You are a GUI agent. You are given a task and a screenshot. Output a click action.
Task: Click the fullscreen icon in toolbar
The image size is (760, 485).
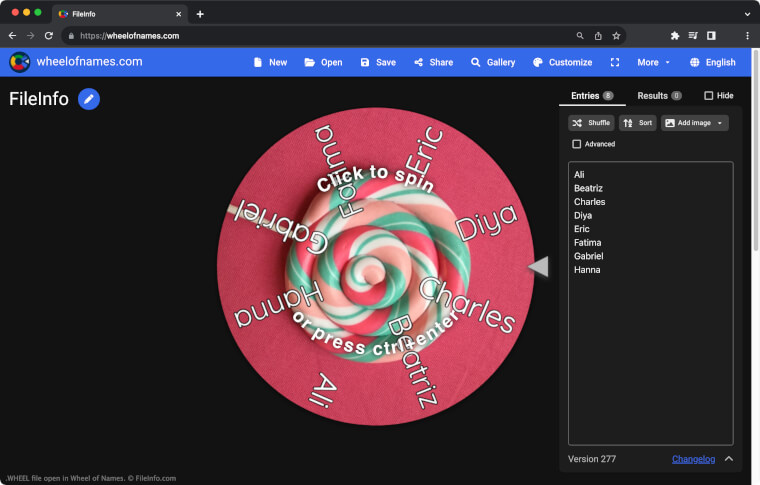(x=615, y=62)
